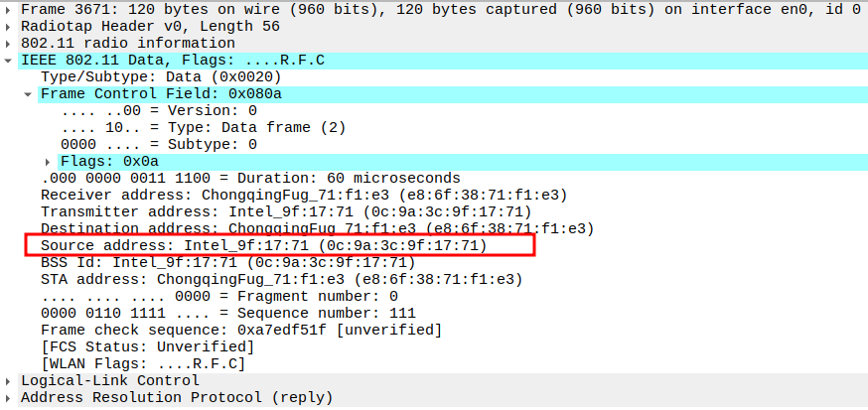Expand the Frame 3671 tree row

click(x=10, y=9)
